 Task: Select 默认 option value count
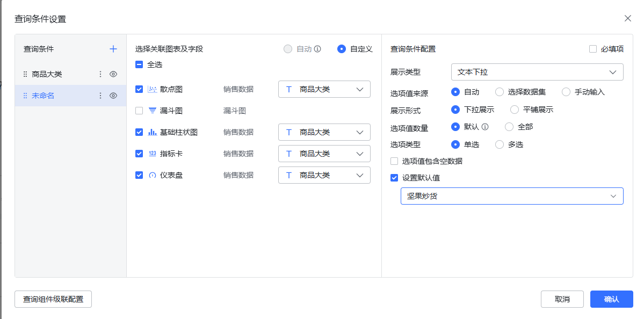(x=455, y=127)
